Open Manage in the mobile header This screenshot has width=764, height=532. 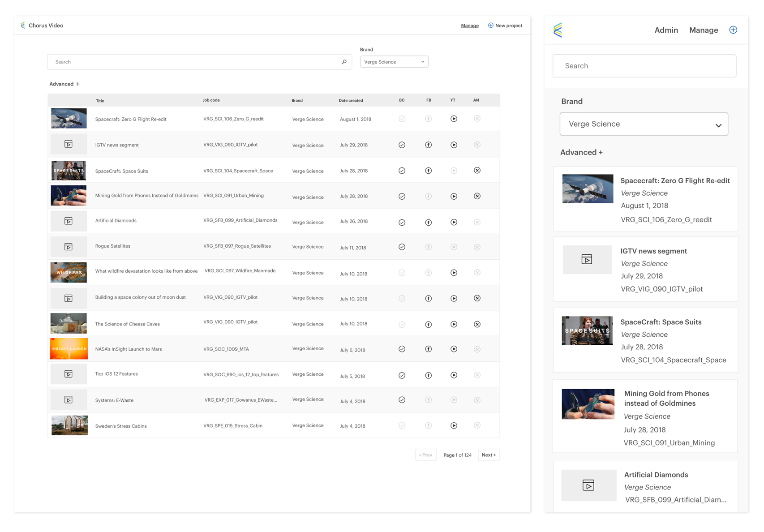tap(704, 30)
